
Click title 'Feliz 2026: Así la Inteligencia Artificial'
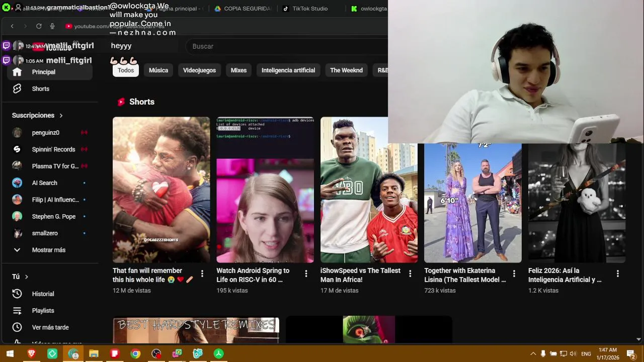tap(565, 275)
